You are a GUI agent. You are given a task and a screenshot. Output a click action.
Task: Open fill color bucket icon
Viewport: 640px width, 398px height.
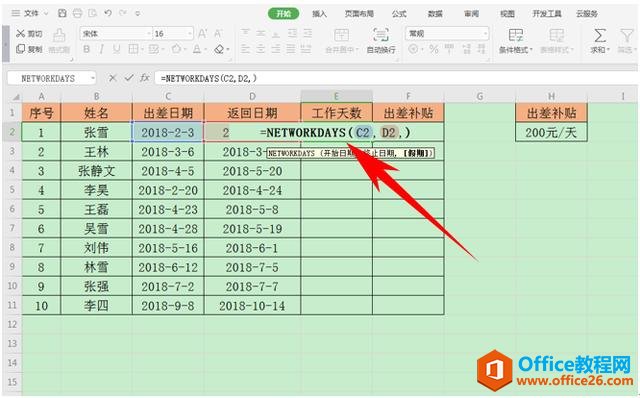coord(176,49)
